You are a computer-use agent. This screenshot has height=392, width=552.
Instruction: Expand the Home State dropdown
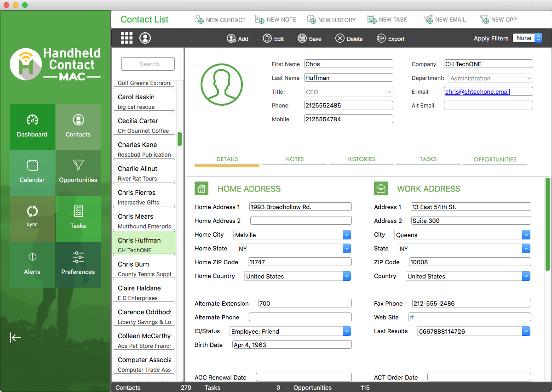(347, 249)
